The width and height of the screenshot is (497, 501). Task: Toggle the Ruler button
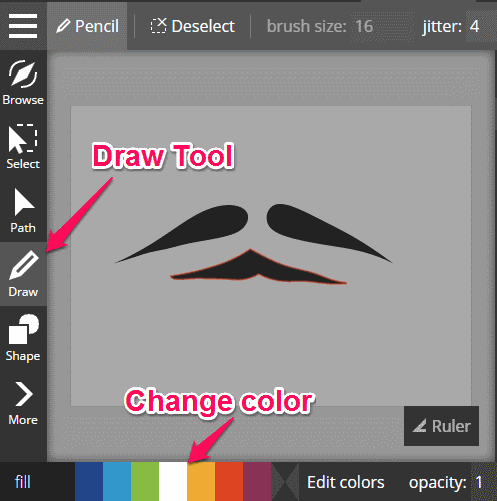tap(441, 426)
